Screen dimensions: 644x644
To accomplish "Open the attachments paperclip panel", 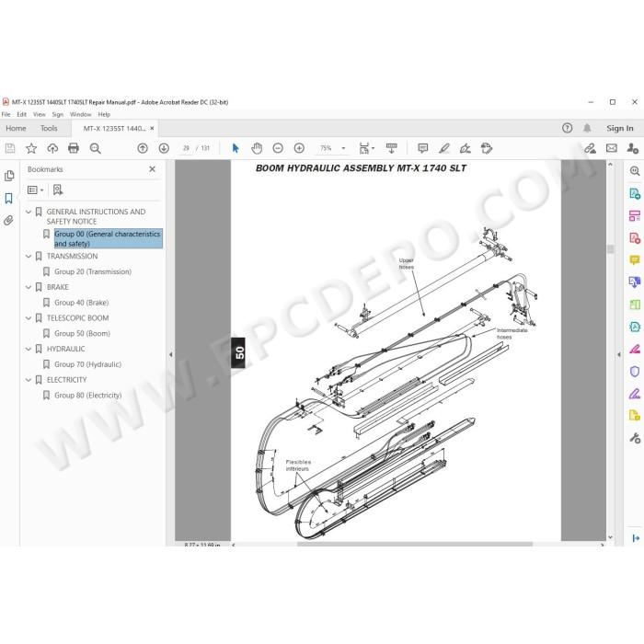I will tap(9, 221).
